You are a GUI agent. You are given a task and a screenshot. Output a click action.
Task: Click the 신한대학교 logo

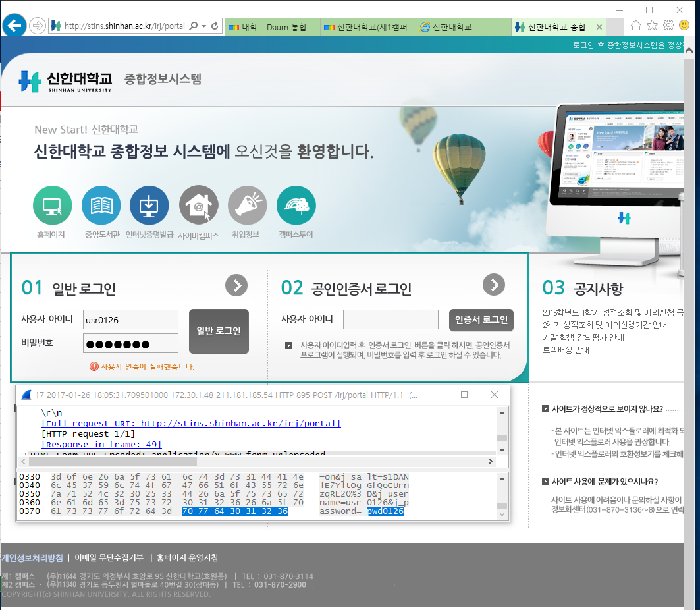65,81
